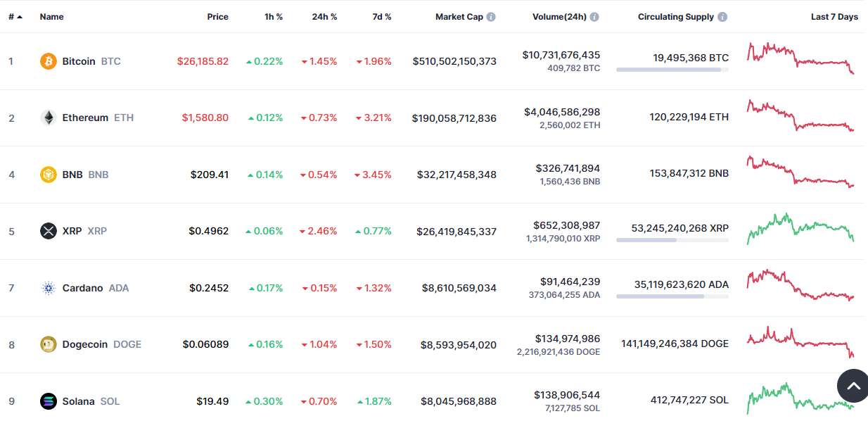Image resolution: width=868 pixels, height=421 pixels.
Task: Click the Dogecoin logo icon
Action: 49,344
